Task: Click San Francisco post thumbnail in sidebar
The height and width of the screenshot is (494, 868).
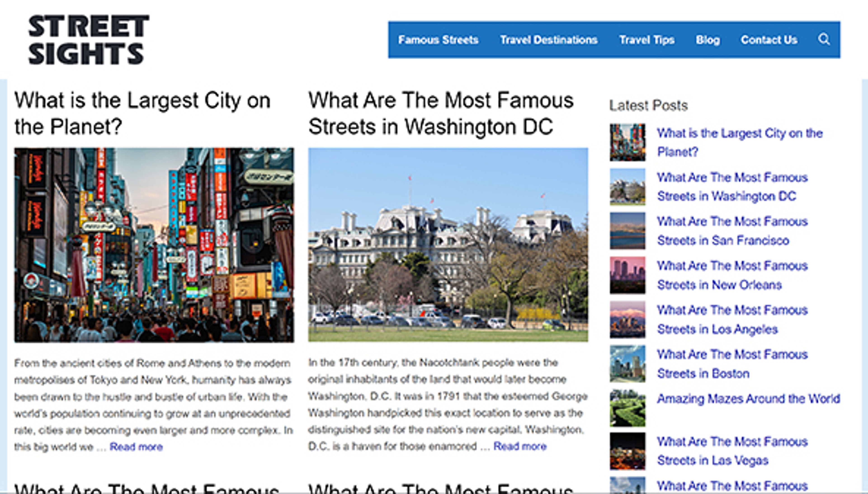Action: tap(627, 231)
